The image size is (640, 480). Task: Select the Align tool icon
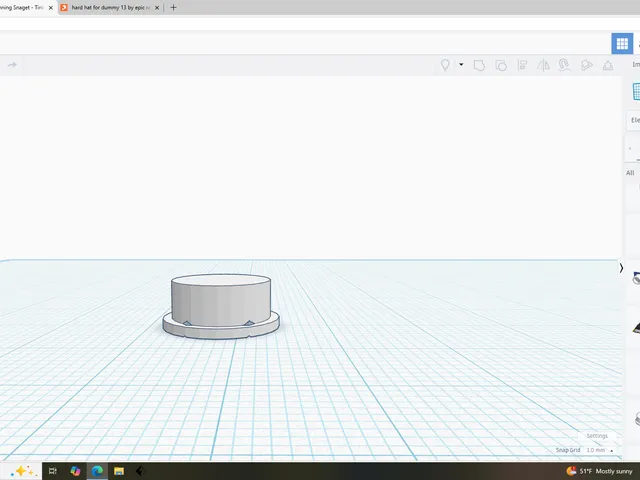click(522, 65)
